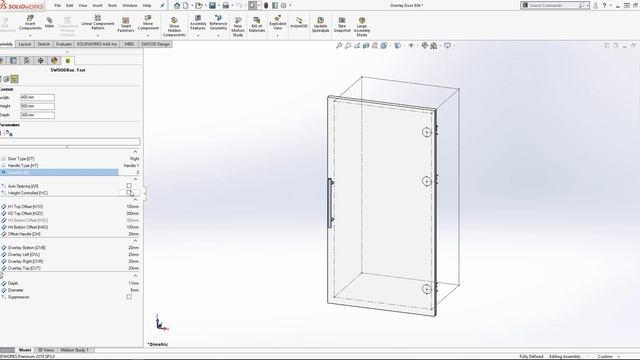Open the Insert menu

98,5
